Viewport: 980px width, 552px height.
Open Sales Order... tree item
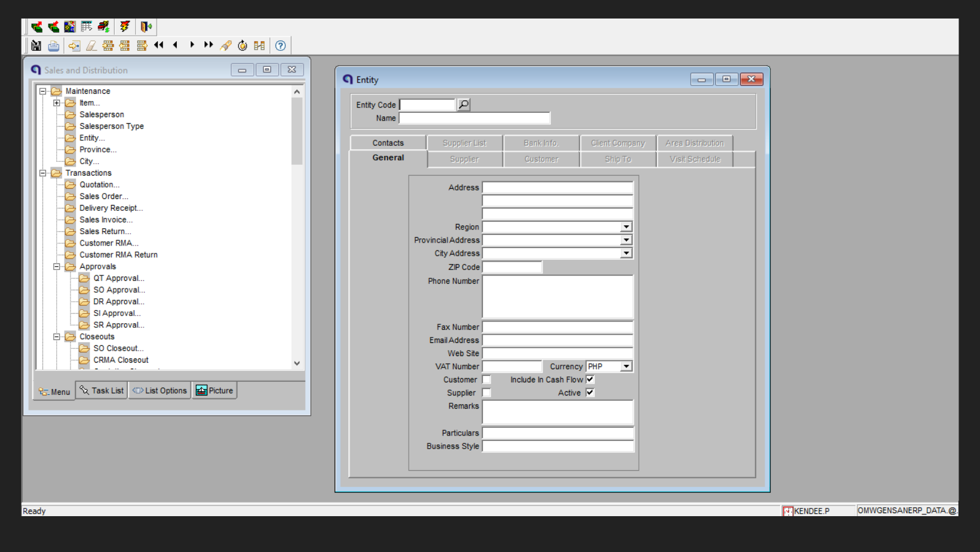tap(104, 197)
